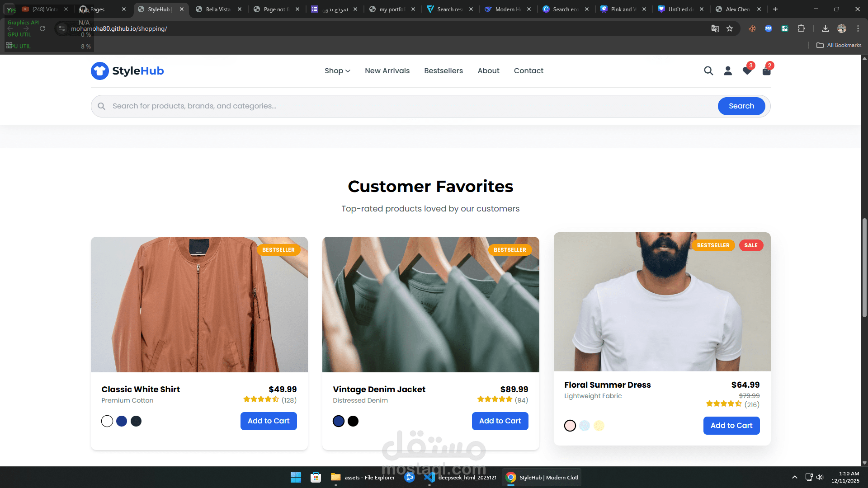
Task: Click the blue Search button
Action: click(741, 106)
